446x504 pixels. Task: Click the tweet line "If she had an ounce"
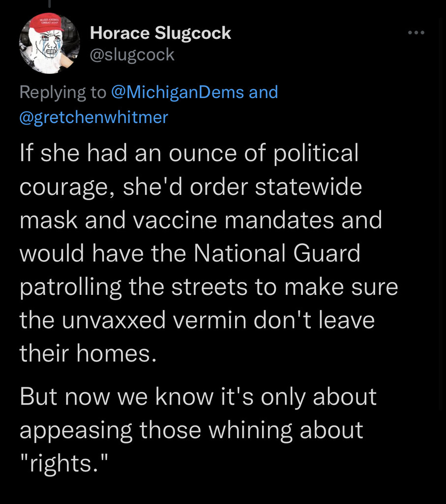tap(189, 154)
